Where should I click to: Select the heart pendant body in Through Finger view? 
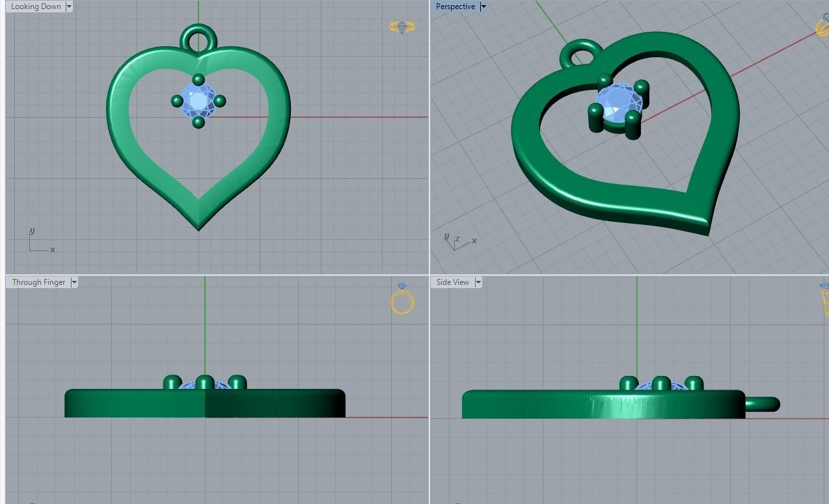tap(205, 403)
